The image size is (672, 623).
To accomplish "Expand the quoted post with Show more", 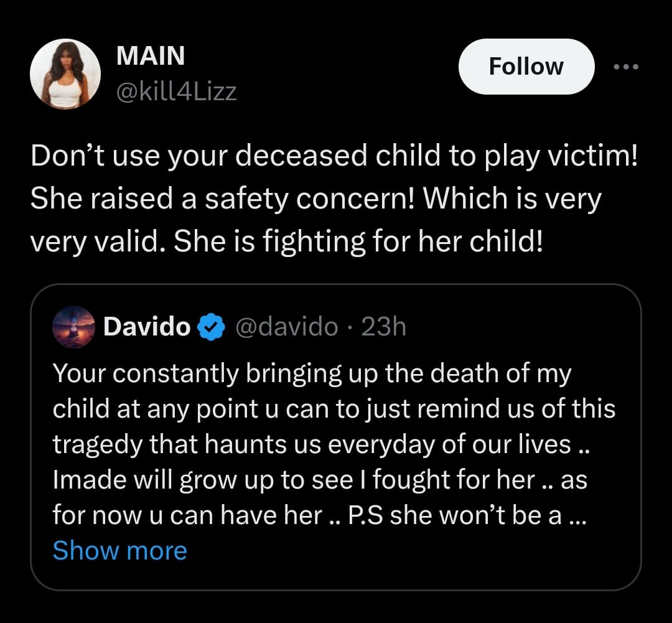I will (x=119, y=551).
